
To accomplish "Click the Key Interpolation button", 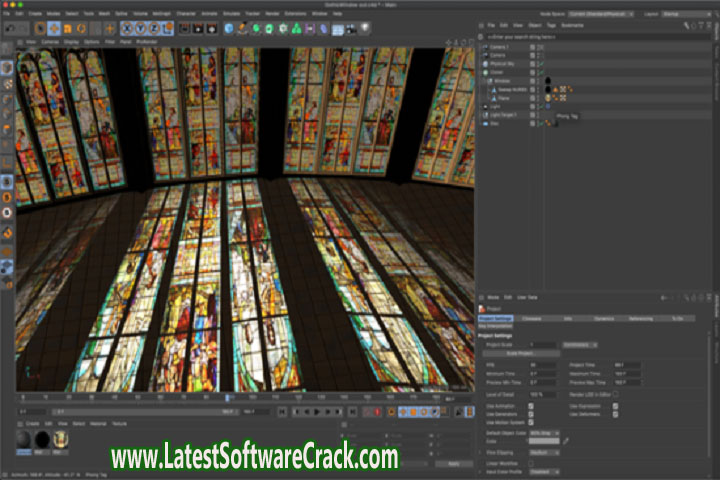I will [x=495, y=326].
